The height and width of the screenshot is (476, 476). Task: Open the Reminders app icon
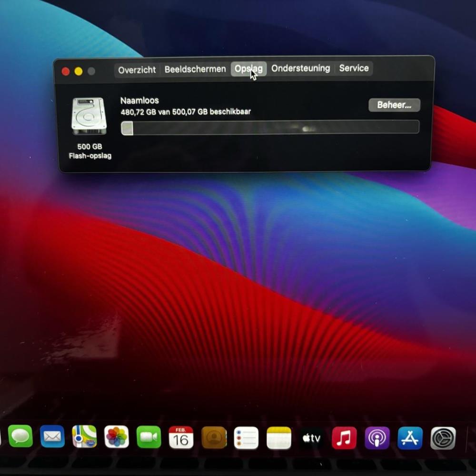(x=246, y=438)
